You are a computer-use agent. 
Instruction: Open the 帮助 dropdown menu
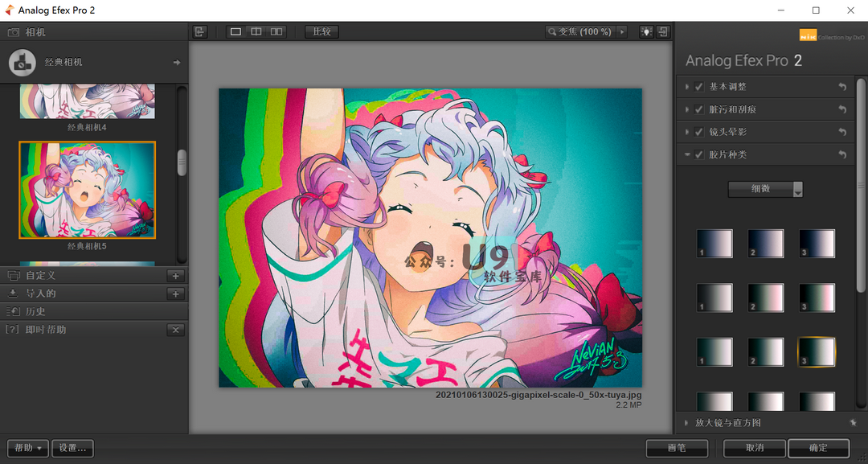click(27, 448)
